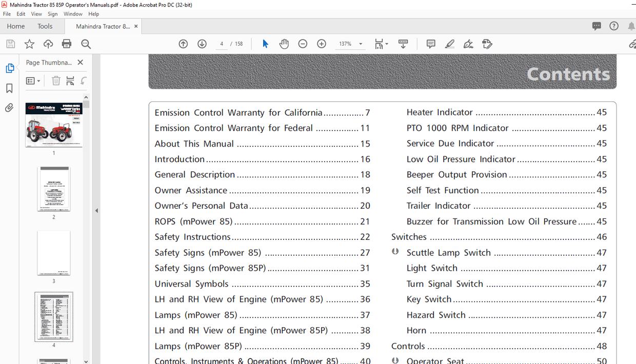Zoom out of the page view
Viewport: 636px width, 364px height.
[303, 44]
